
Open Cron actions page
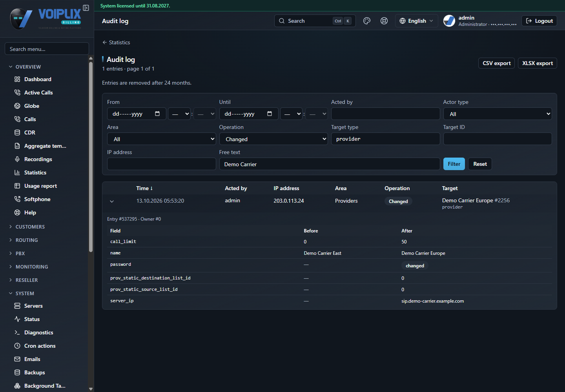click(x=40, y=346)
